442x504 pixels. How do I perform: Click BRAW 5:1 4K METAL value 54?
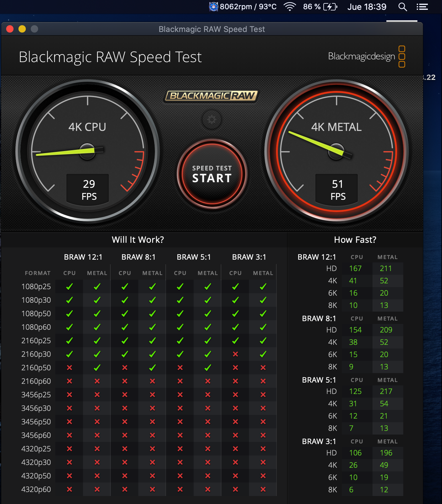tap(384, 404)
